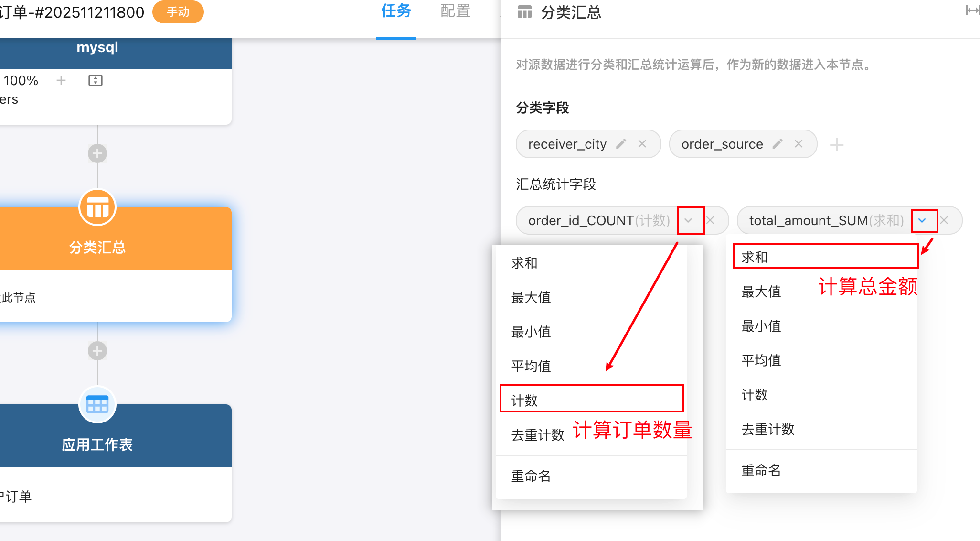Click the 分类汇总 node table icon
The height and width of the screenshot is (541, 980).
[97, 208]
